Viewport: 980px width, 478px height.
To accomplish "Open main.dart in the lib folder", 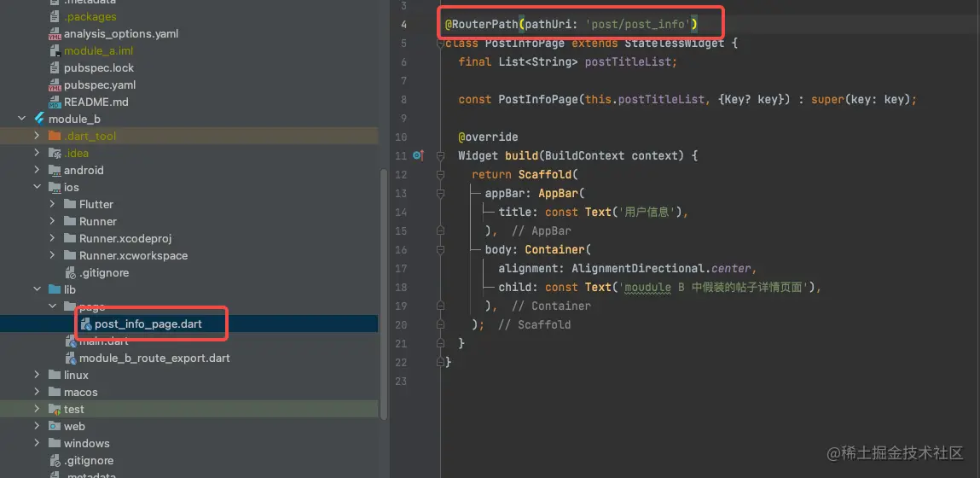I will pyautogui.click(x=104, y=341).
